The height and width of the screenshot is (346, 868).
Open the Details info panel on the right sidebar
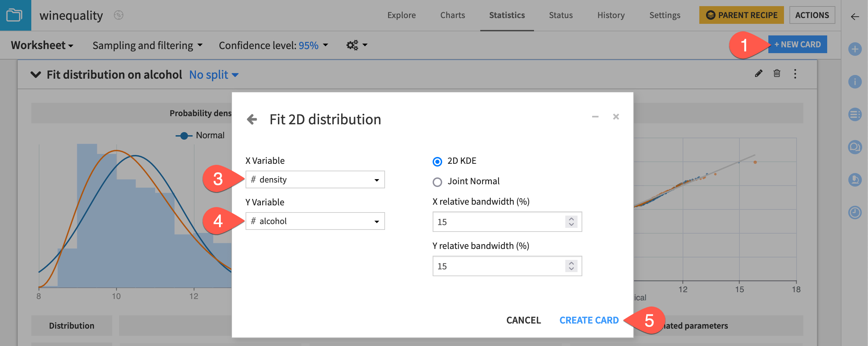pyautogui.click(x=855, y=82)
